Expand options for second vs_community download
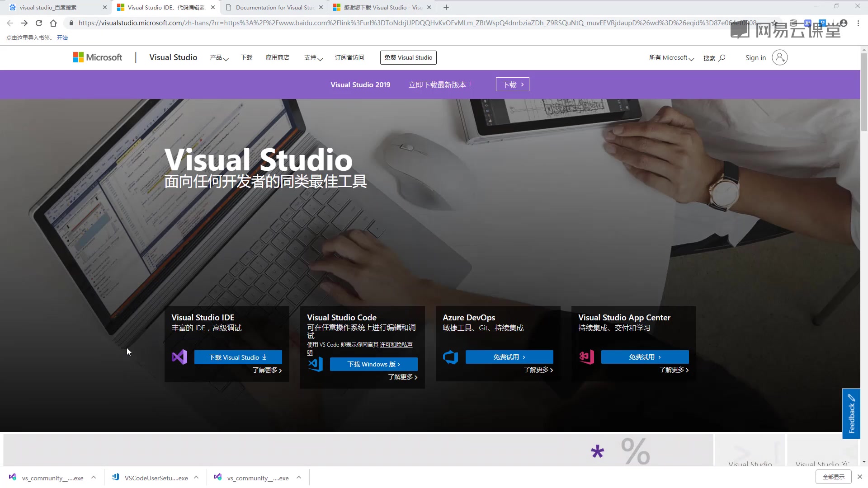This screenshot has width=868, height=488. click(299, 477)
